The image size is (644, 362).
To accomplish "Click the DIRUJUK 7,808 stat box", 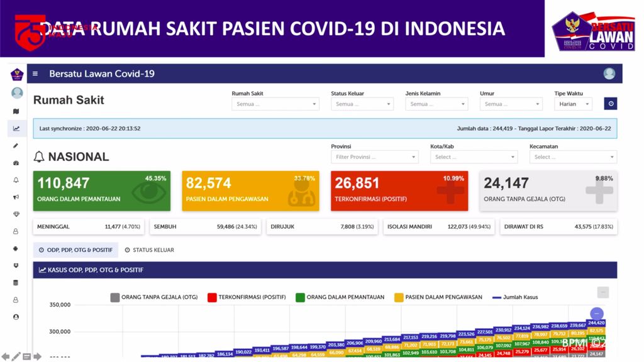I will coord(322,226).
